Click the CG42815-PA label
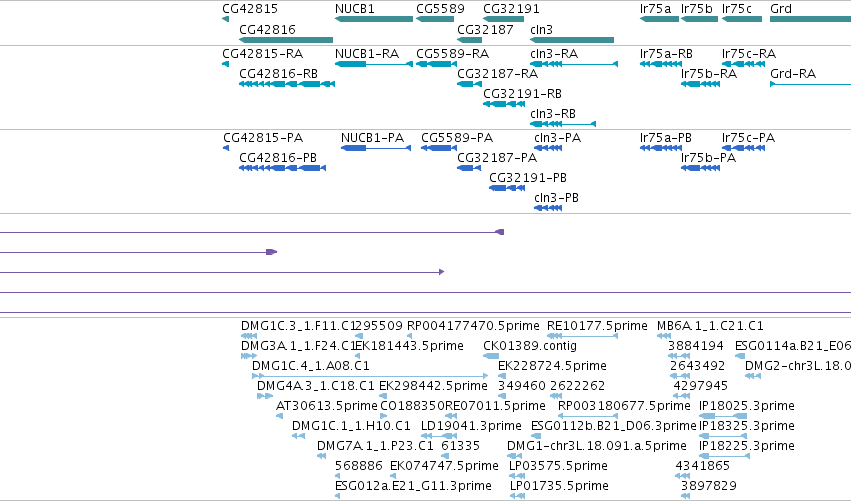851x501 pixels. tap(263, 138)
